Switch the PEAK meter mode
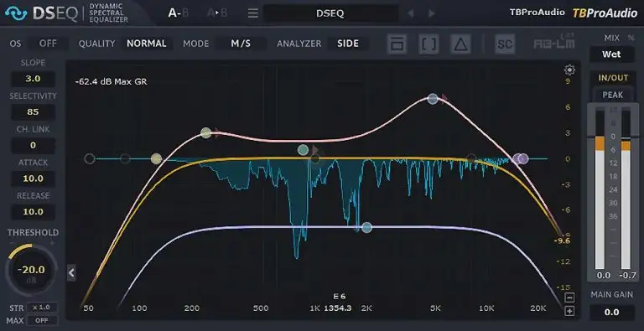This screenshot has height=331, width=644. pyautogui.click(x=613, y=95)
